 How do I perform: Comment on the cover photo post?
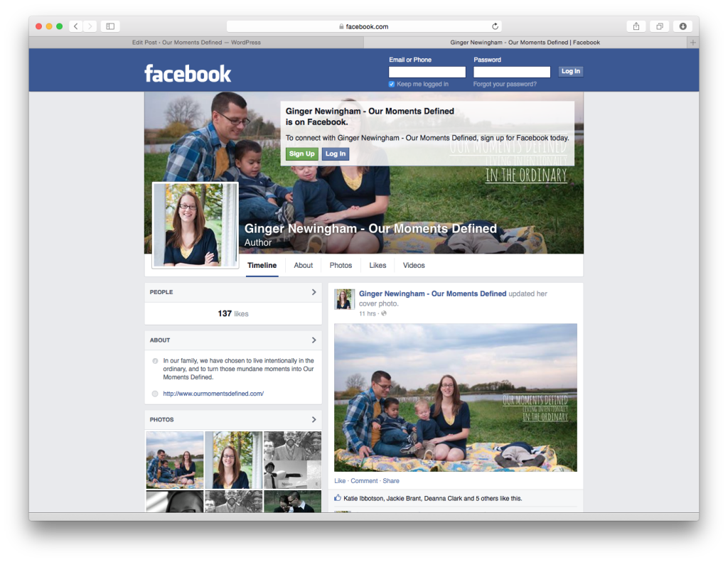pyautogui.click(x=364, y=481)
